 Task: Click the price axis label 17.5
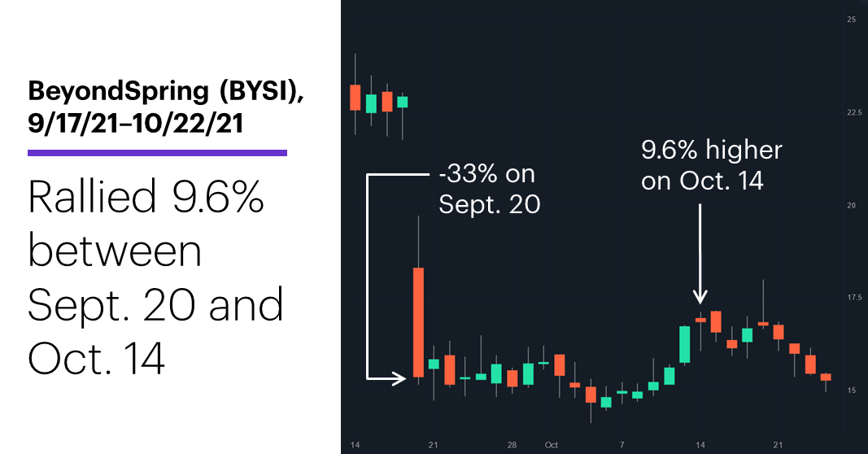tap(854, 297)
